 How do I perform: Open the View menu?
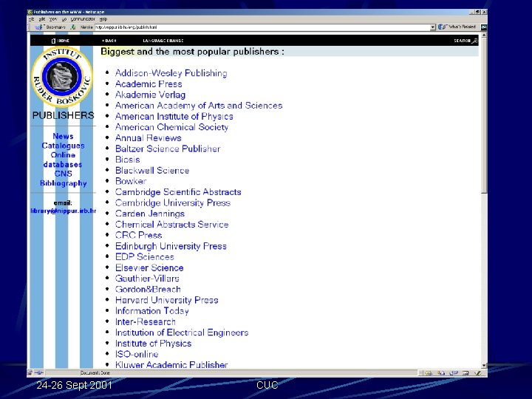[53, 19]
